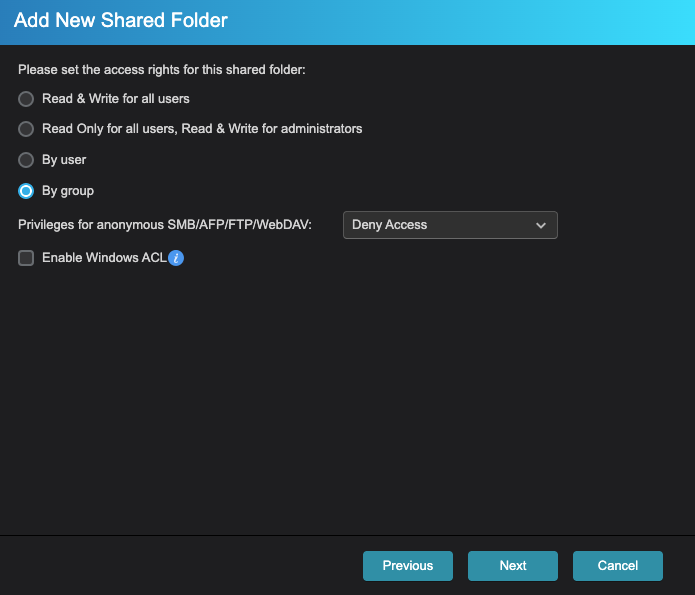Viewport: 695px width, 595px height.
Task: Click the 'Please set the access rights' instruction text
Action: coord(161,71)
